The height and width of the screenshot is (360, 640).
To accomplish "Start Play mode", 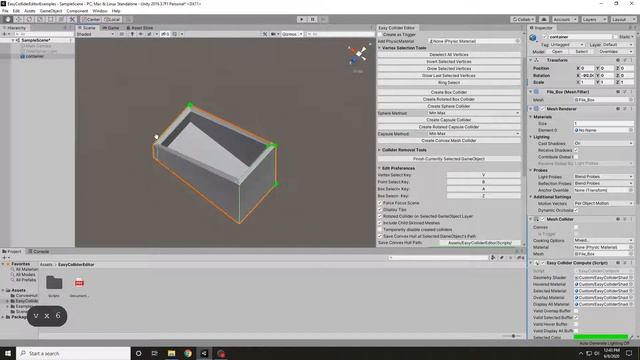I will pyautogui.click(x=302, y=19).
